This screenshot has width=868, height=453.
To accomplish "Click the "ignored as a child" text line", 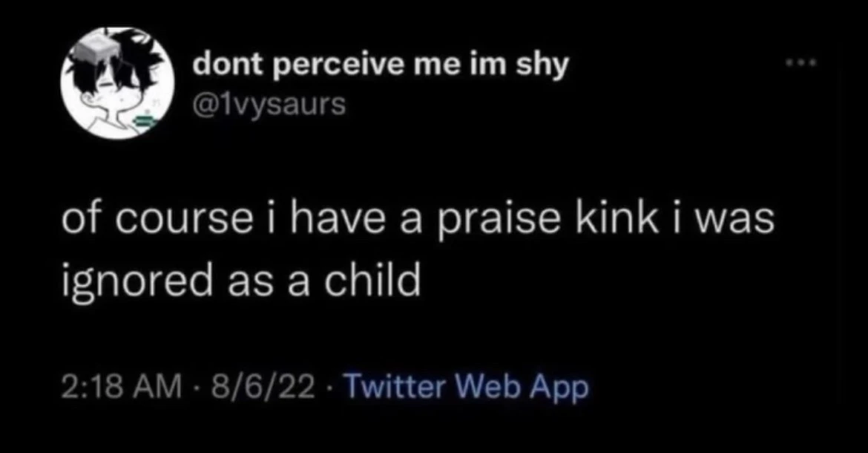I will pos(240,283).
